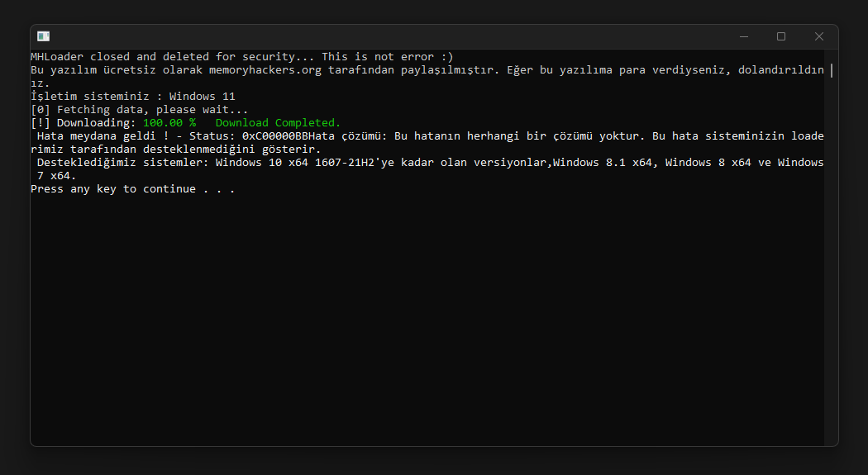Click the console app icon in title bar
Image resolution: width=868 pixels, height=475 pixels.
pyautogui.click(x=43, y=36)
